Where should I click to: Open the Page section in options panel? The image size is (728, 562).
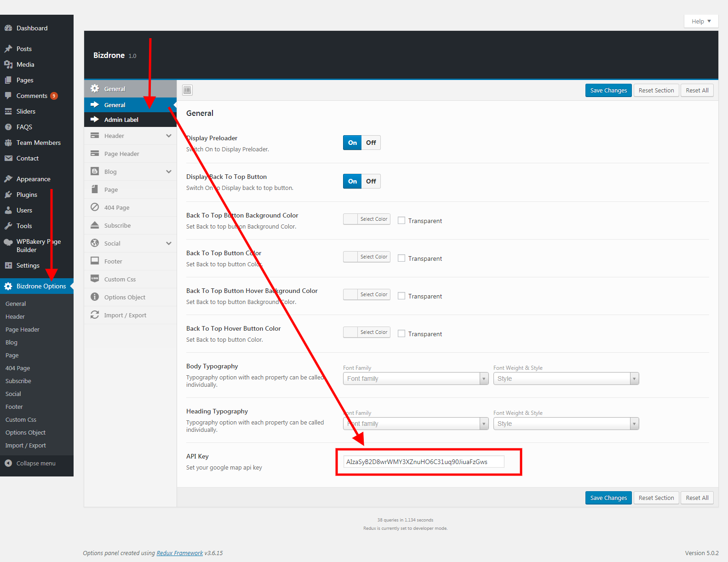coord(131,189)
